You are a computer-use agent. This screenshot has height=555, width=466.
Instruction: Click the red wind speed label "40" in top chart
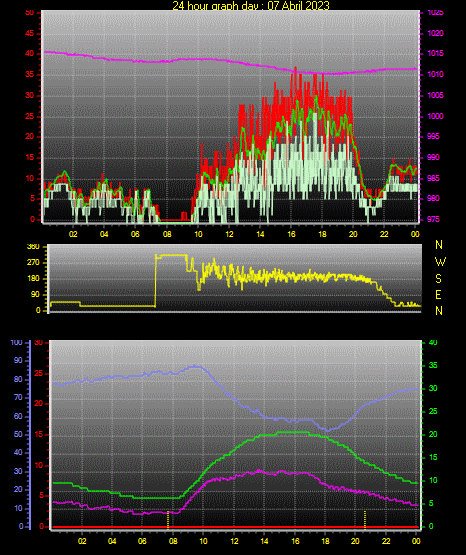click(29, 54)
